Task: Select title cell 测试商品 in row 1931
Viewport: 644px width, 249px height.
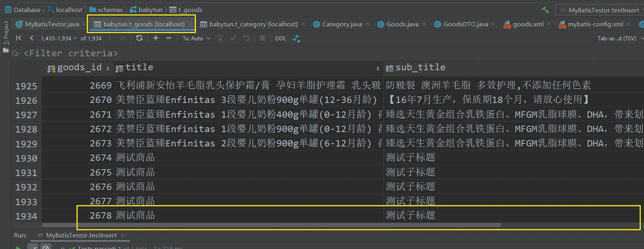Action: (249, 172)
